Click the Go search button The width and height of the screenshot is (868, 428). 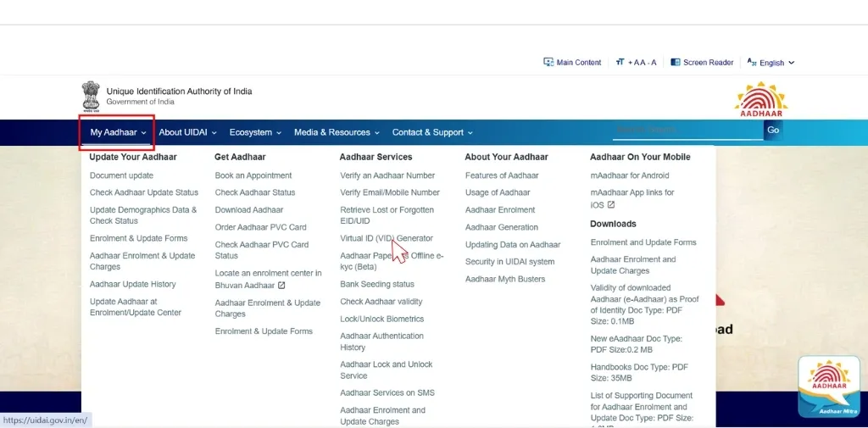pyautogui.click(x=773, y=131)
